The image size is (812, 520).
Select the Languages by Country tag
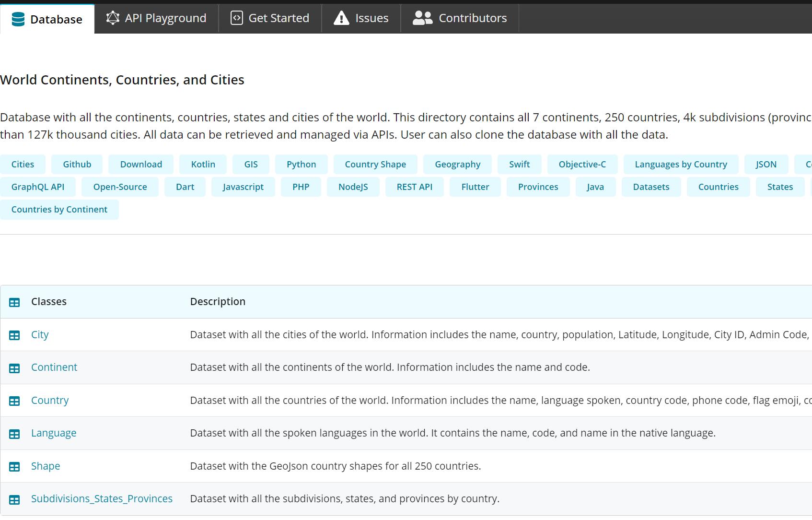coord(681,165)
